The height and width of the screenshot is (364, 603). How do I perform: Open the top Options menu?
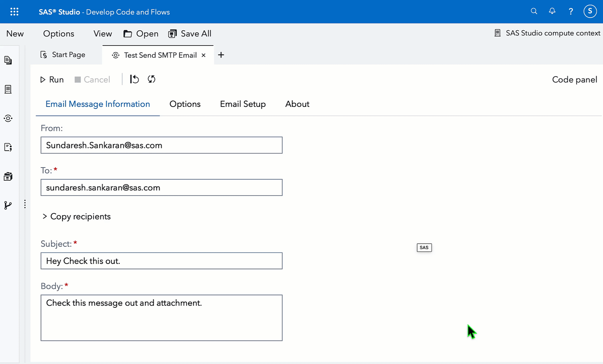59,34
